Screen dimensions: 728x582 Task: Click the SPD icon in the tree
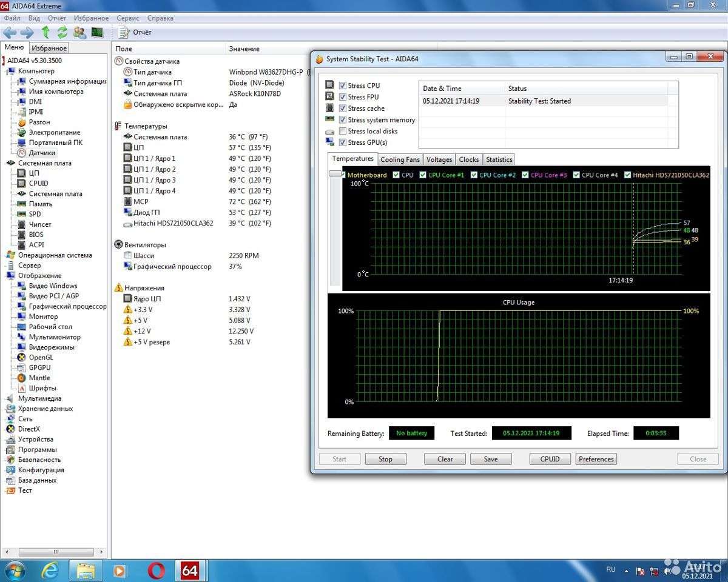click(22, 214)
